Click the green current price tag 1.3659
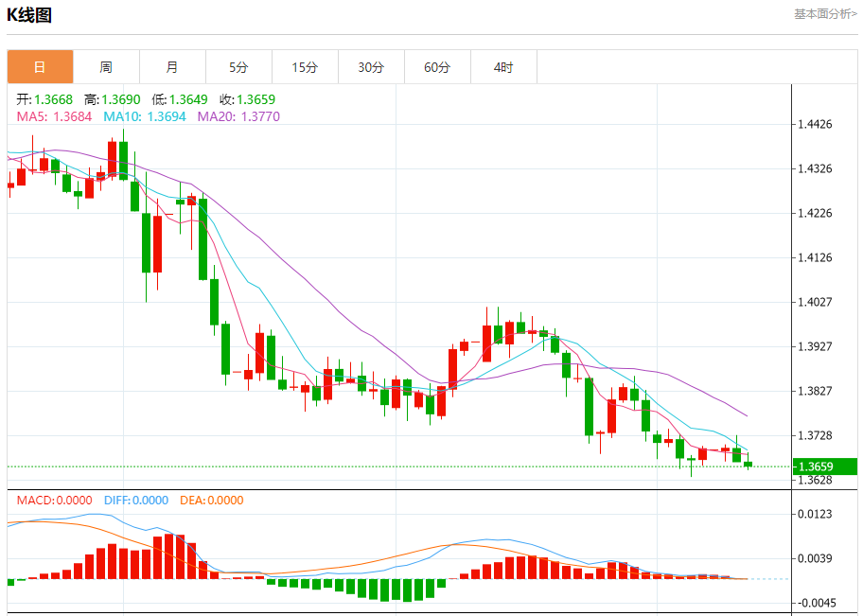This screenshot has height=616, width=863. [x=825, y=466]
